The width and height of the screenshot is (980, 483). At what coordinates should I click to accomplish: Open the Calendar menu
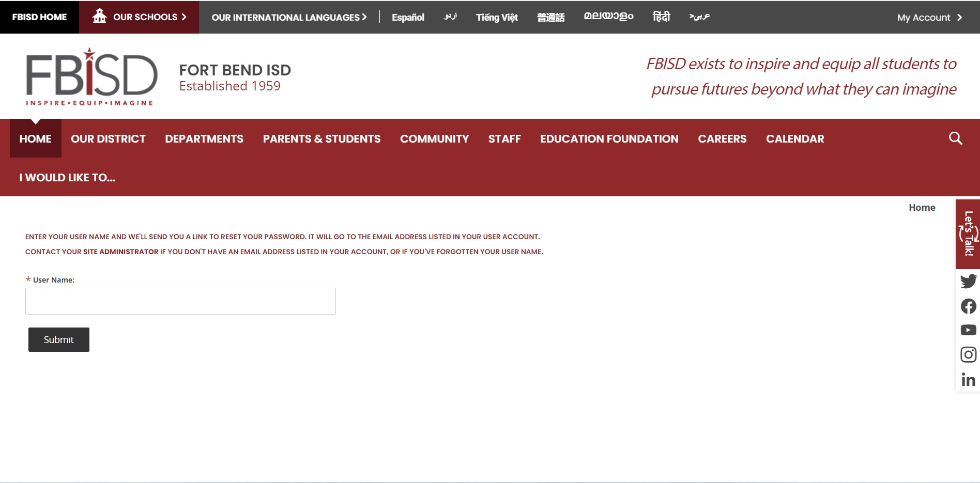tap(795, 138)
